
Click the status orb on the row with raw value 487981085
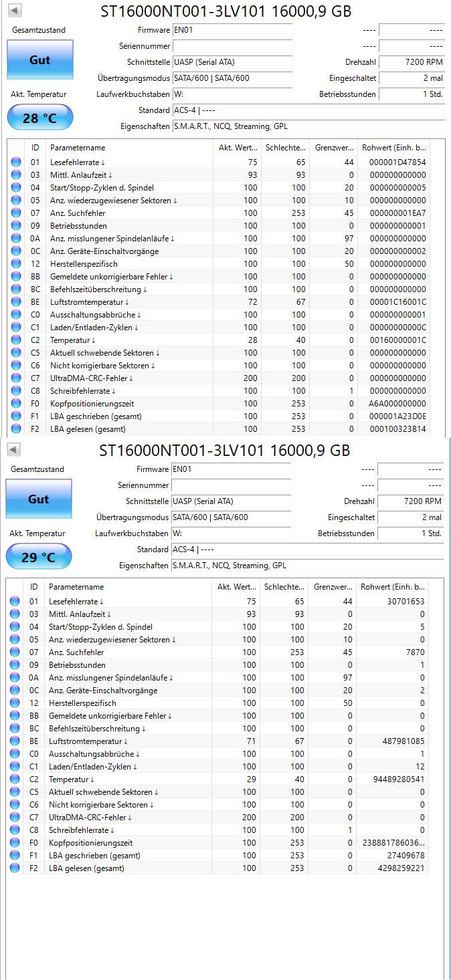15,741
